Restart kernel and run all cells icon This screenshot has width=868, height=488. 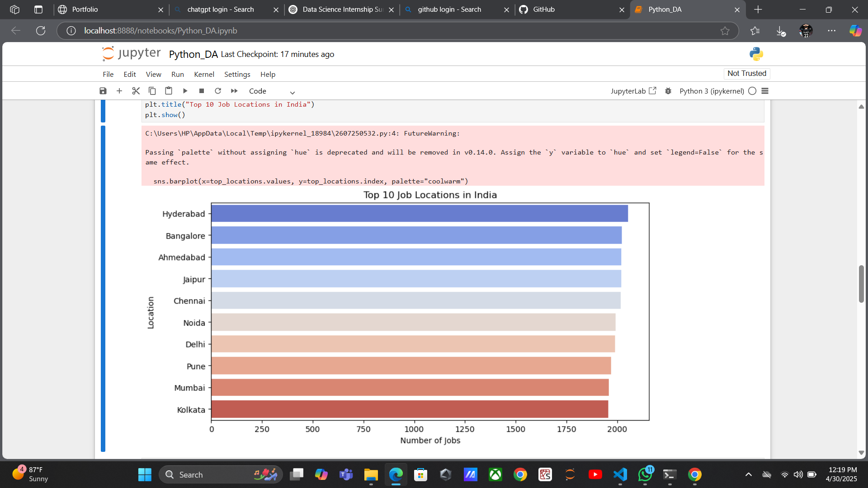pyautogui.click(x=234, y=91)
